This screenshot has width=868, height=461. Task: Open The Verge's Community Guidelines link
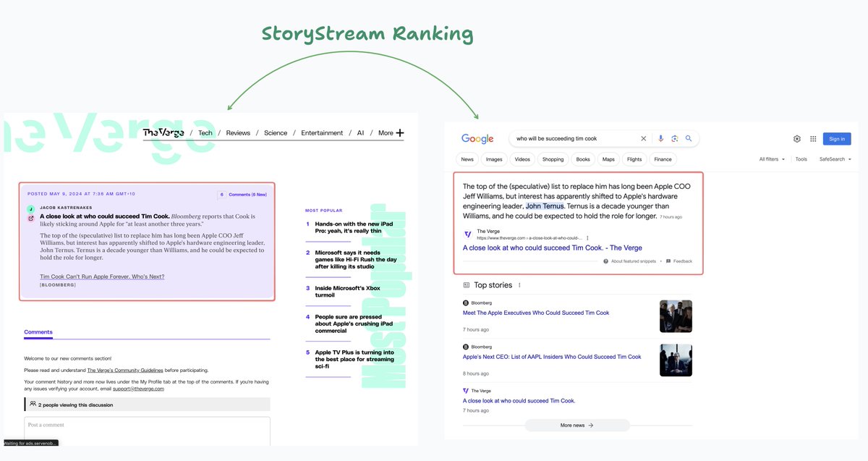(125, 370)
